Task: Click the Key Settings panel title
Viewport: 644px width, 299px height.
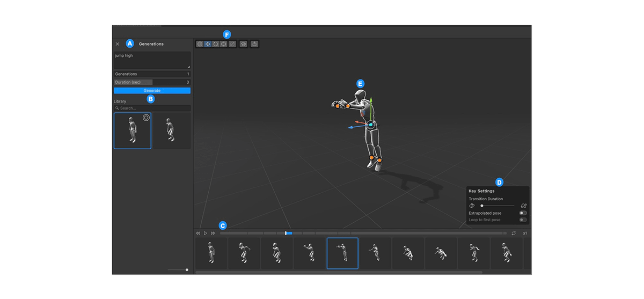Action: (481, 191)
